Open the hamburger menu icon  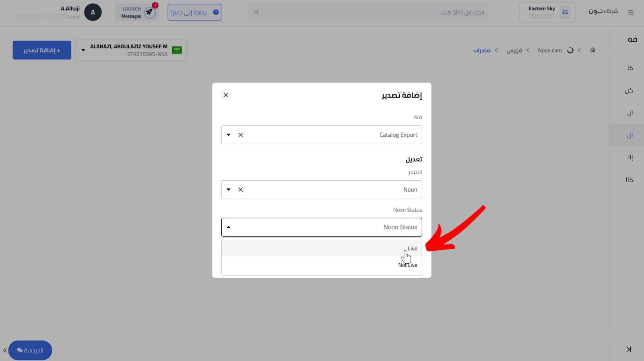[631, 12]
